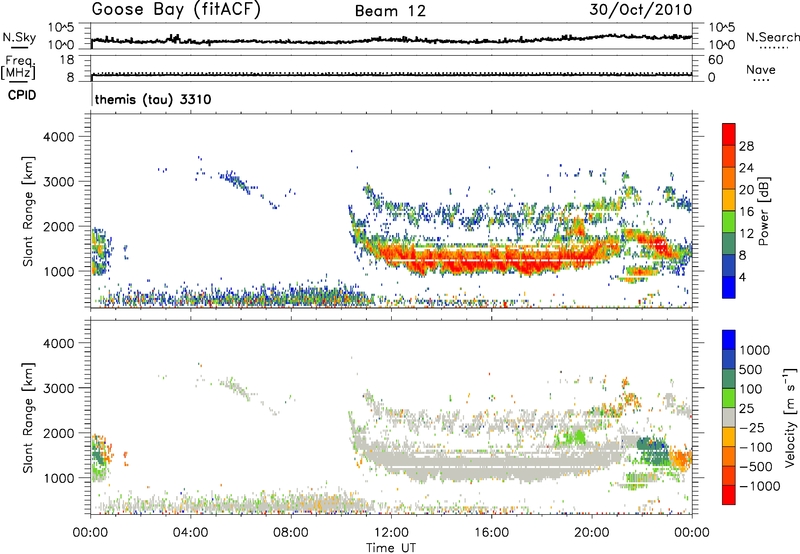Click the '28' tick on Power colorbar
Image resolution: width=800 pixels, height=554 pixels.
coord(746,146)
